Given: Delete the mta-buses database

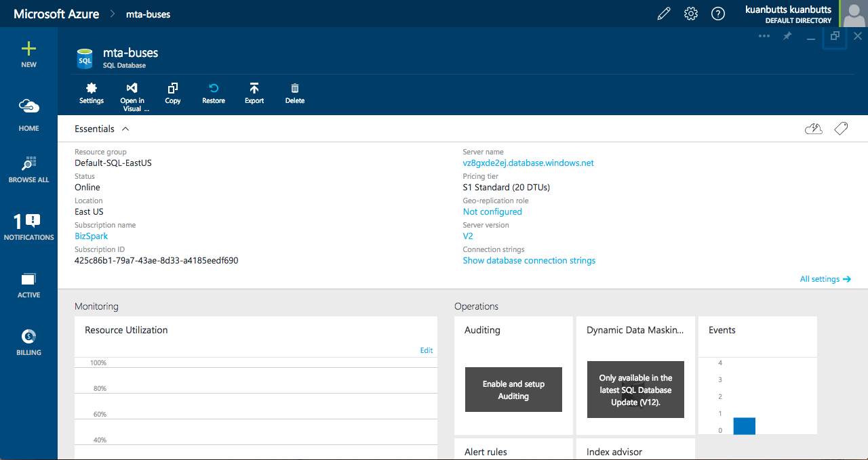Looking at the screenshot, I should (295, 93).
